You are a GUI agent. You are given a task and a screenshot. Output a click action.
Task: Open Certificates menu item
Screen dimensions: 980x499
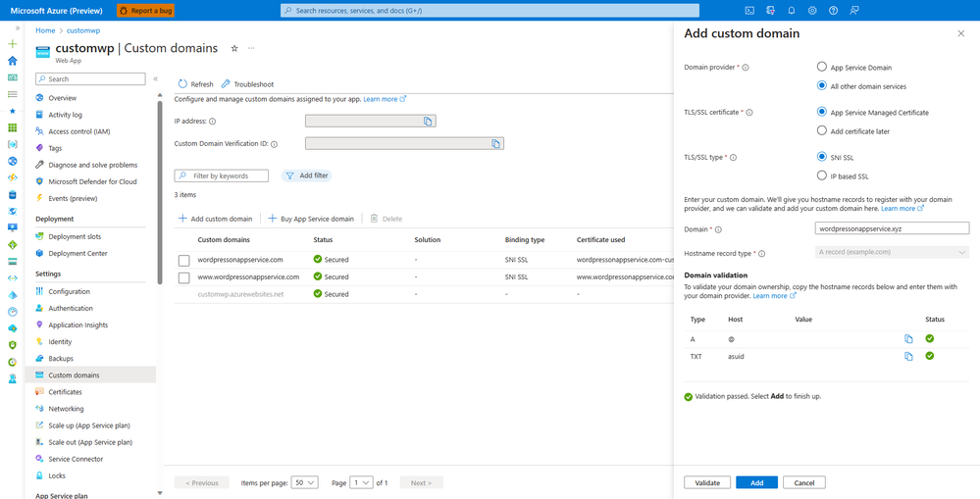(x=65, y=392)
